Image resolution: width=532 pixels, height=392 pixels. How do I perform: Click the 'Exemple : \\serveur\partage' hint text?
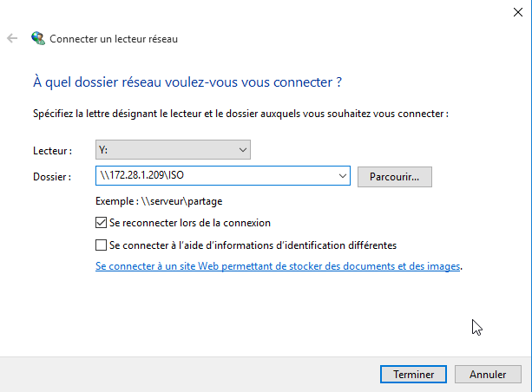point(159,201)
